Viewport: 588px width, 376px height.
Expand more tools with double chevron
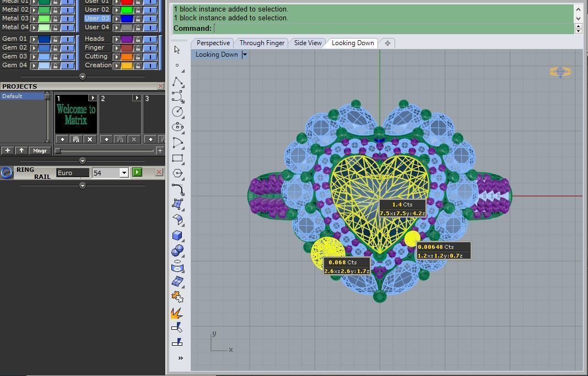180,358
